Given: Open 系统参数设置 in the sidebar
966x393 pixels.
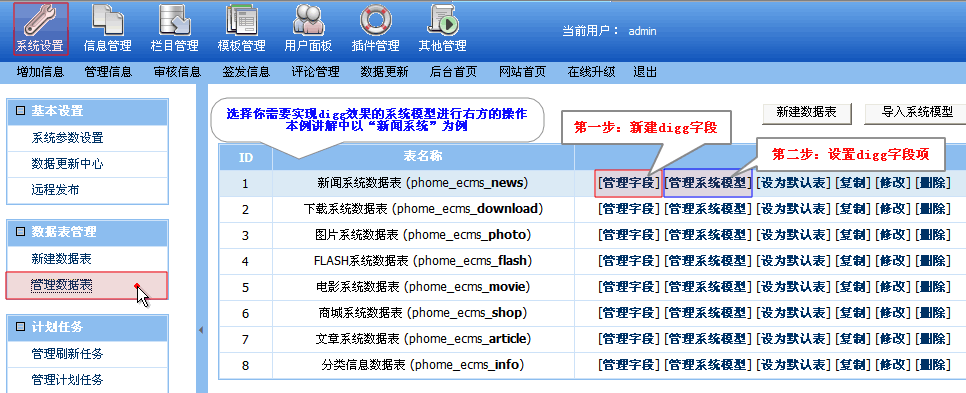Looking at the screenshot, I should click(68, 138).
